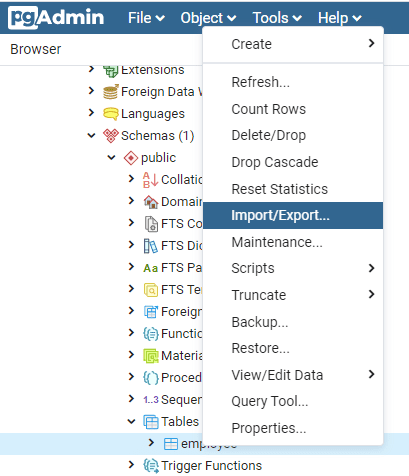Click the Procedures parentheses icon
409x476 pixels.
(151, 378)
